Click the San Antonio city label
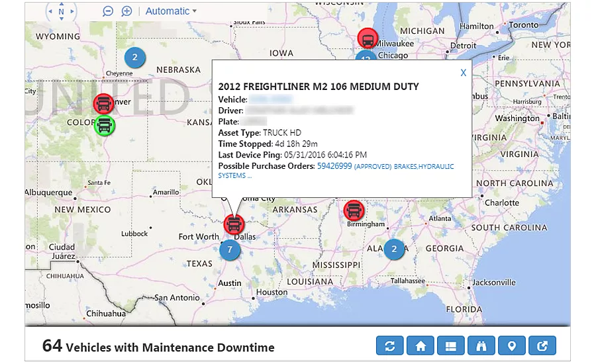 point(177,298)
